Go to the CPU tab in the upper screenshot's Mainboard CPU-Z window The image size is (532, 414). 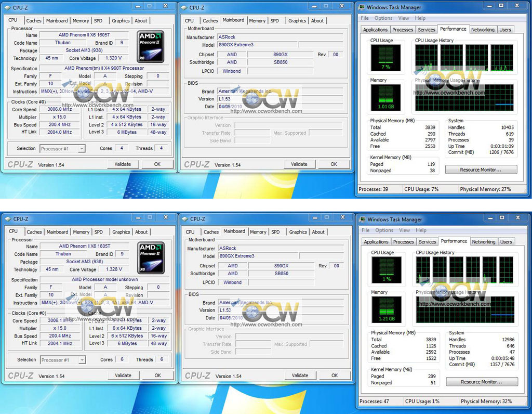pyautogui.click(x=189, y=21)
